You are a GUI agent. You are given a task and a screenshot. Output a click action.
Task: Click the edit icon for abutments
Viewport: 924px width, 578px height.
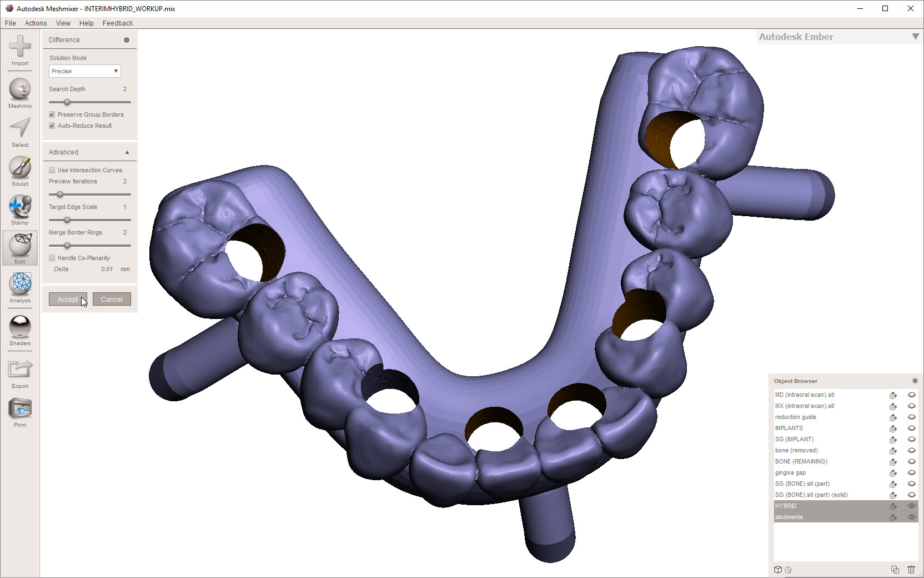click(893, 517)
